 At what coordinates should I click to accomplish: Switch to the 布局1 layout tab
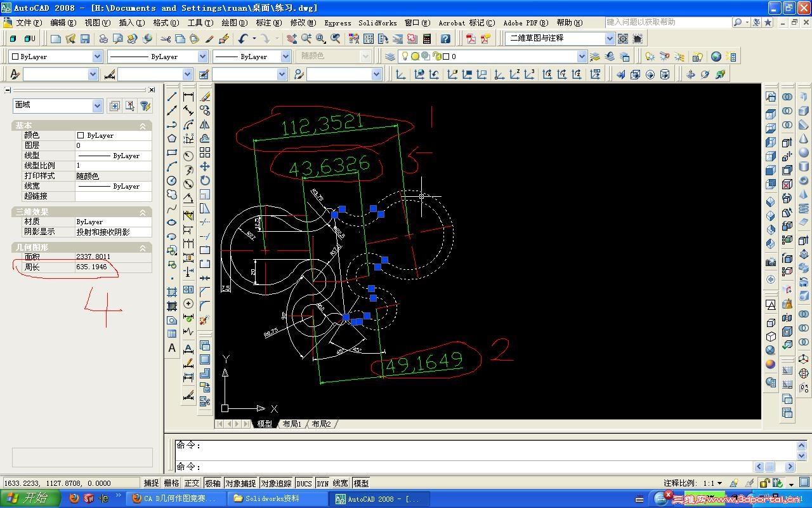tap(292, 424)
